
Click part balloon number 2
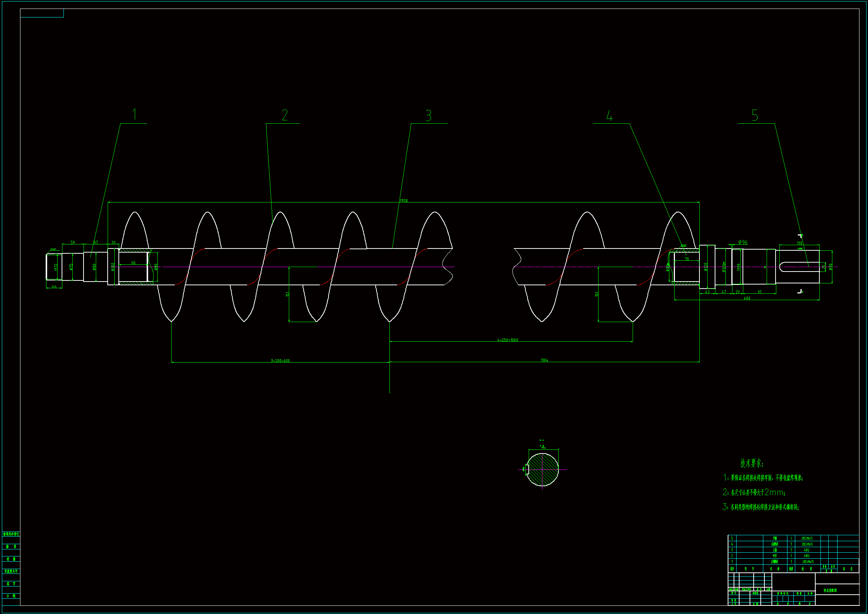point(285,115)
